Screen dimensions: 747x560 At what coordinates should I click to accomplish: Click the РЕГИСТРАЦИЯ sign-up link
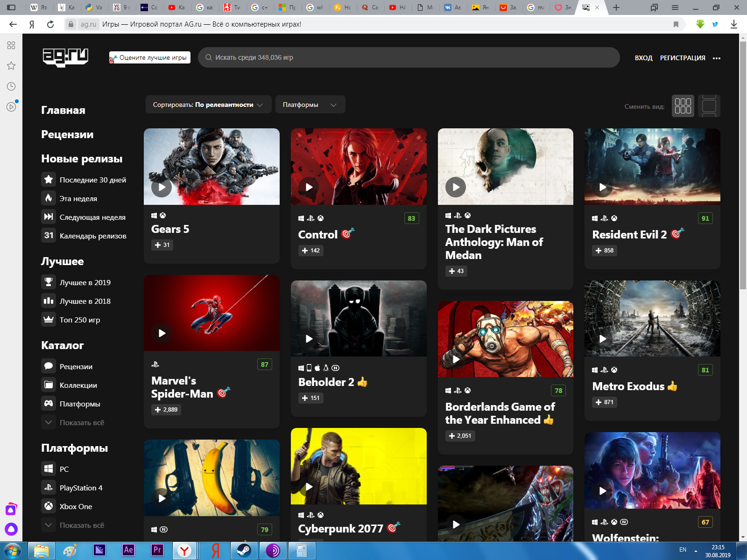[683, 58]
